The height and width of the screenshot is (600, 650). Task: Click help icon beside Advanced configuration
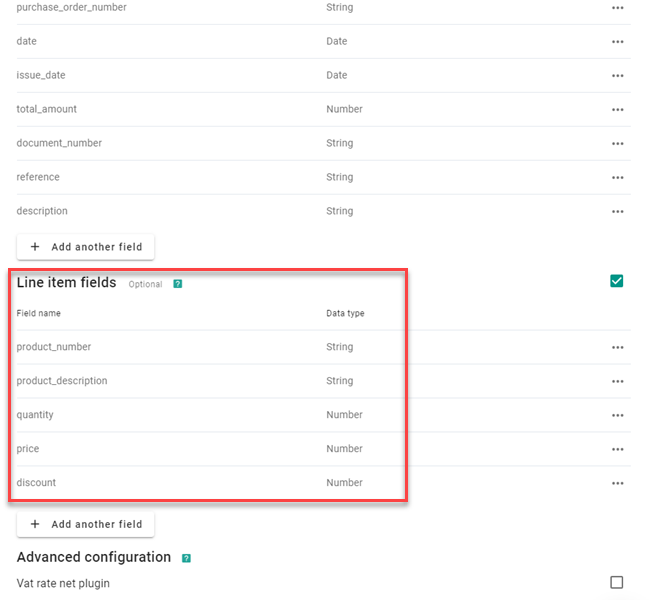point(186,558)
